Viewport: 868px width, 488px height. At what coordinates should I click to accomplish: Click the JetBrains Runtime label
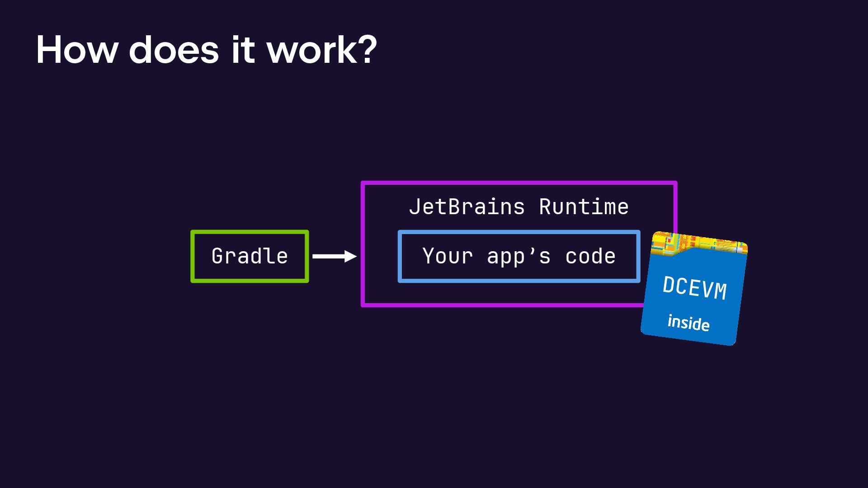coord(519,207)
